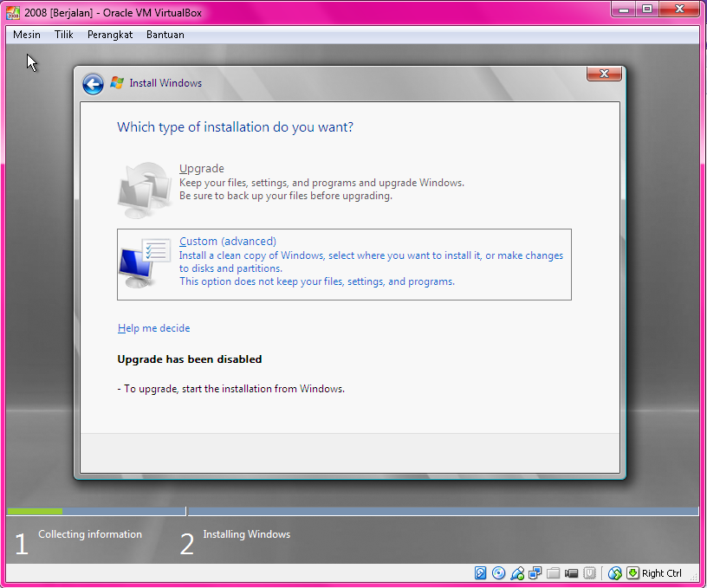Click the video capture camera status icon

point(571,573)
